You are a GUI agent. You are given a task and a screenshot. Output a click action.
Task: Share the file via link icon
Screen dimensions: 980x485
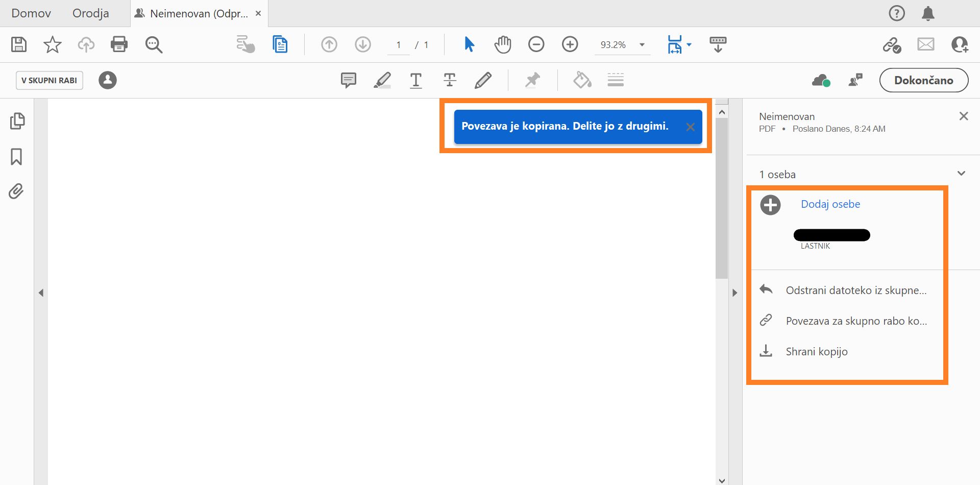pyautogui.click(x=892, y=45)
